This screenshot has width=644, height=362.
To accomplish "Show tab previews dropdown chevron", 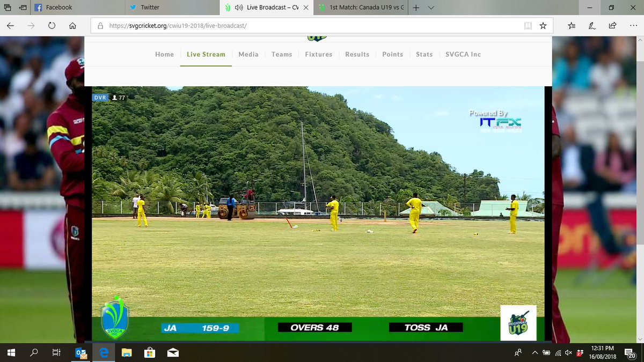I will (431, 8).
